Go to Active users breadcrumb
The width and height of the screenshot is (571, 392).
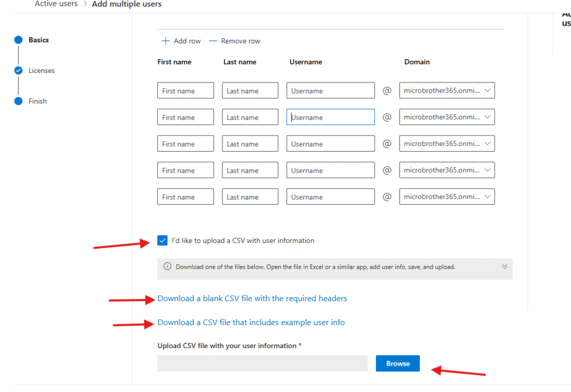(56, 4)
